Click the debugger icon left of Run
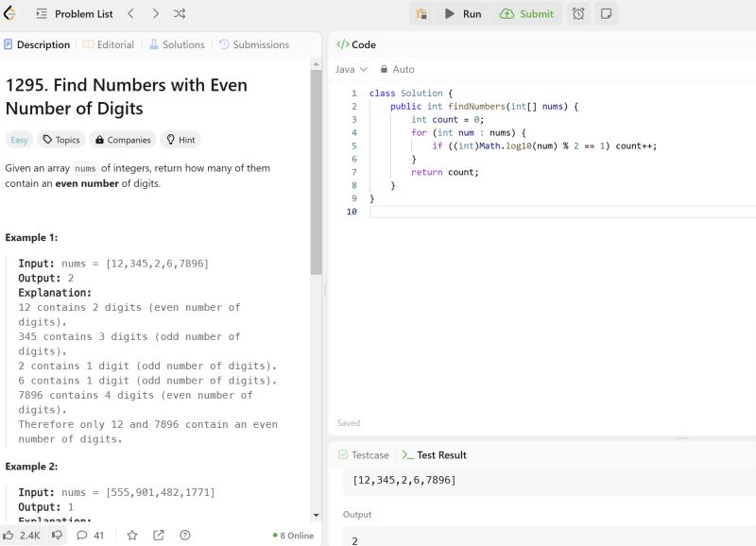Viewport: 756px width, 546px height. click(421, 14)
